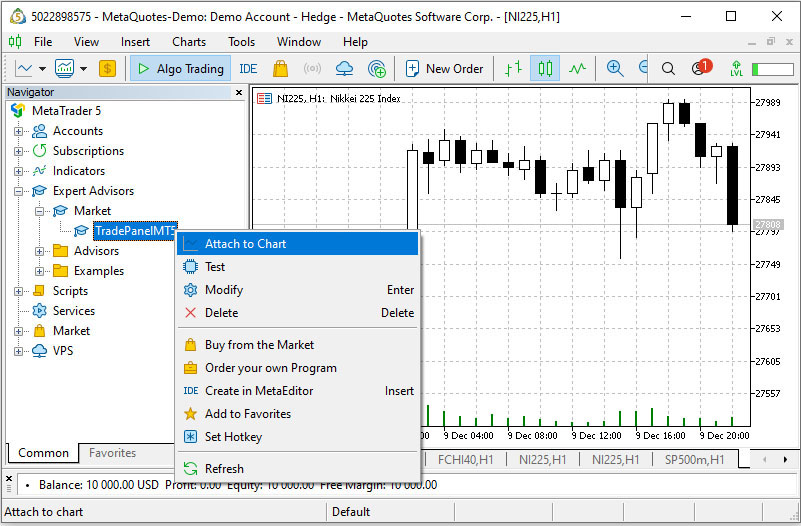Choose Test in context menu
801x526 pixels.
[298, 267]
